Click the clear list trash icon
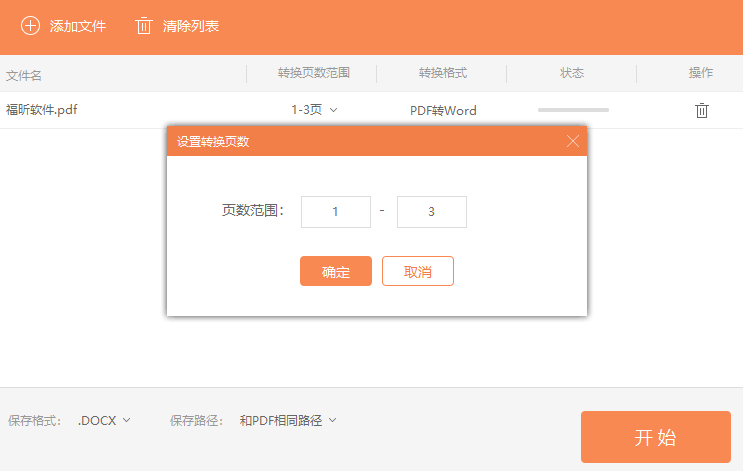This screenshot has height=471, width=743. coord(144,26)
